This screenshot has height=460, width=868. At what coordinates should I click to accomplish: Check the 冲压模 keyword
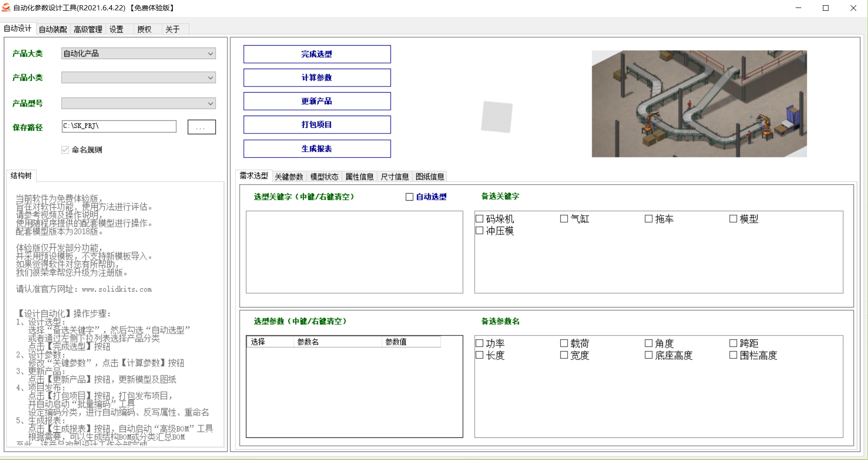[479, 231]
